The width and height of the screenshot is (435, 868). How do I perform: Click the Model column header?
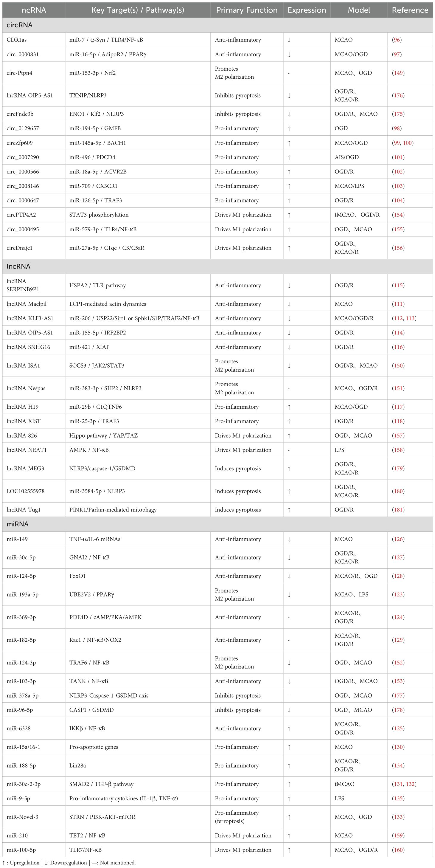pos(359,10)
